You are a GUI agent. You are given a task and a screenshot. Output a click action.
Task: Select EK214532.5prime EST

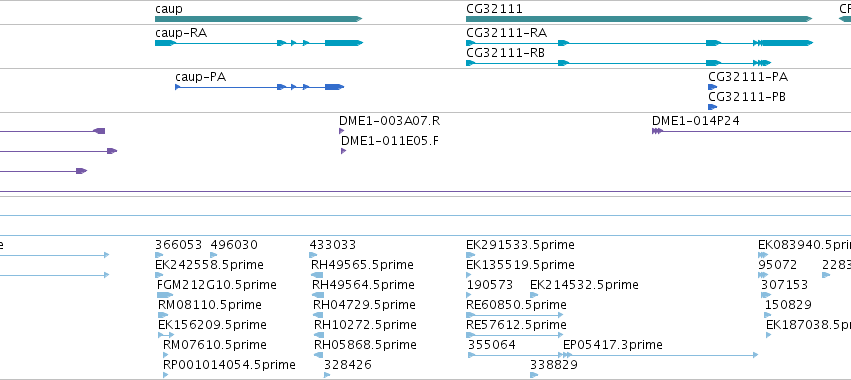pyautogui.click(x=584, y=285)
